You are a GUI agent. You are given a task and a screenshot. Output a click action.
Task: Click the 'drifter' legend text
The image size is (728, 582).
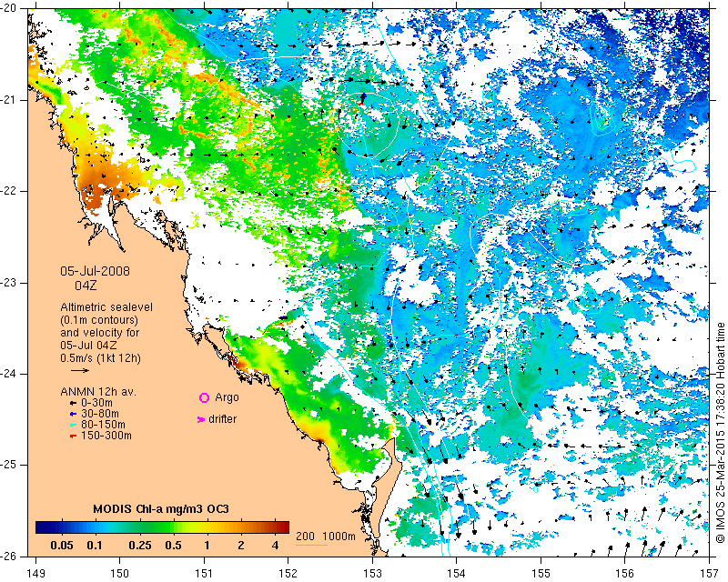pos(222,419)
